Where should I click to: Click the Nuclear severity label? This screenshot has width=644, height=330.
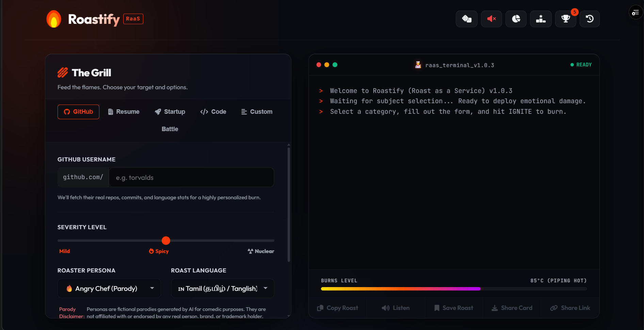pos(261,251)
